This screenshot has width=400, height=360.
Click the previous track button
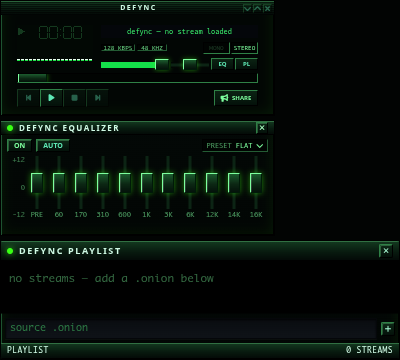29,98
